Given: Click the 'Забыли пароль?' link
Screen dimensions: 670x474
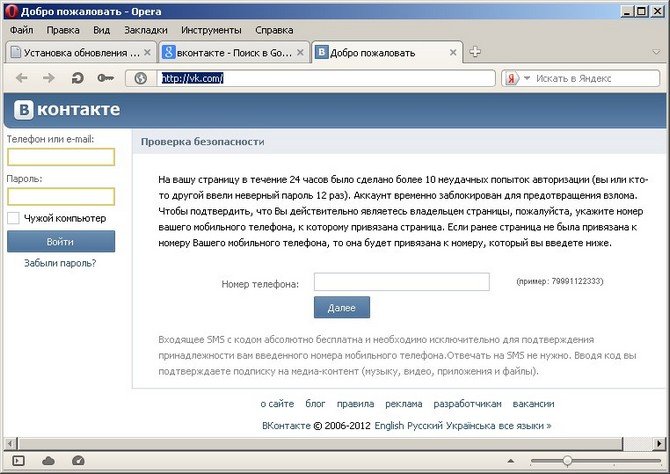Looking at the screenshot, I should pos(60,263).
